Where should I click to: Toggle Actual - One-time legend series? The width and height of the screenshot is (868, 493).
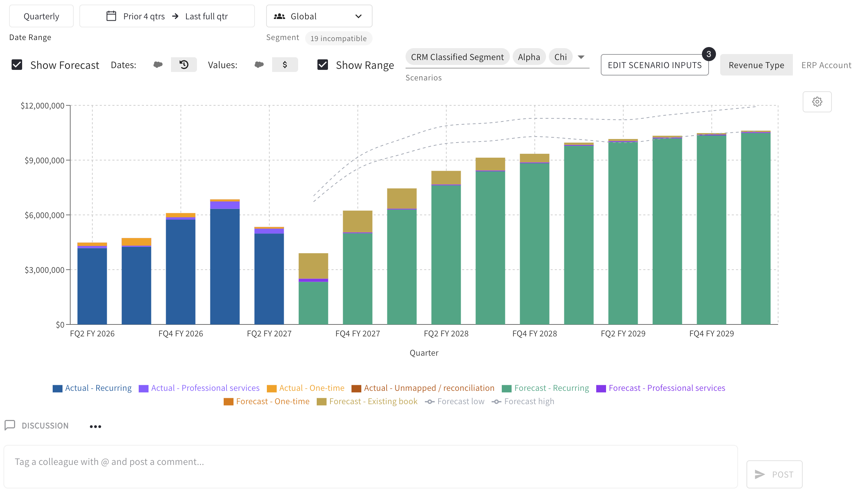(305, 388)
